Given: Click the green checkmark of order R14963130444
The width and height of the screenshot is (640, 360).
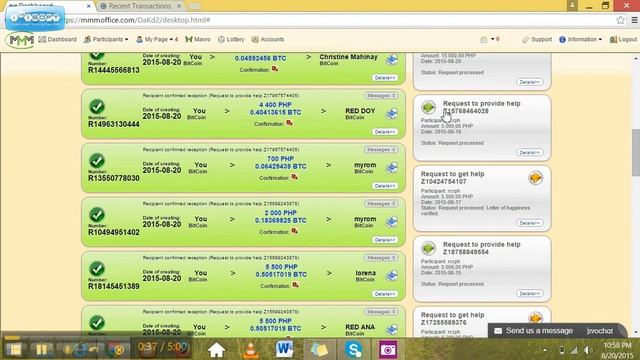Looking at the screenshot, I should click(97, 107).
